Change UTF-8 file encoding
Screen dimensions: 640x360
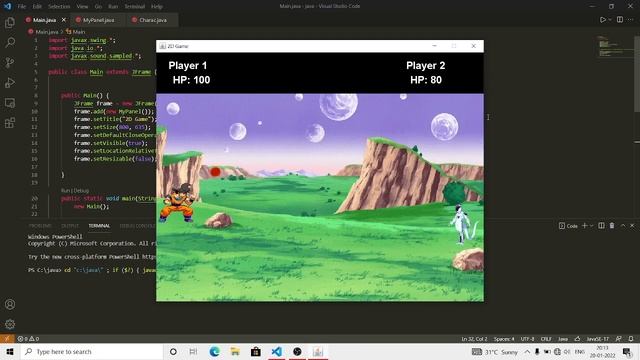coord(527,339)
